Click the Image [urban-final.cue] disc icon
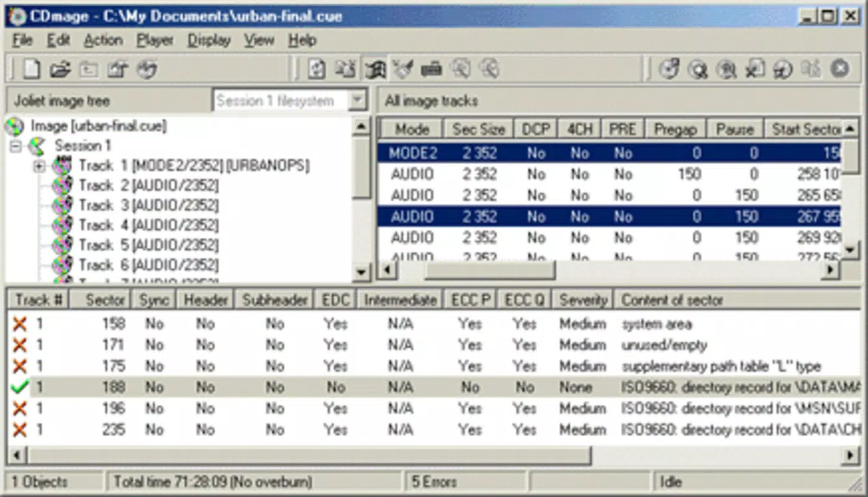The height and width of the screenshot is (497, 868). point(14,127)
